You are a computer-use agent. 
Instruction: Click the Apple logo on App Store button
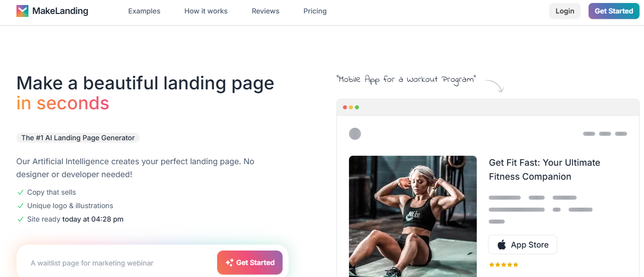(502, 245)
